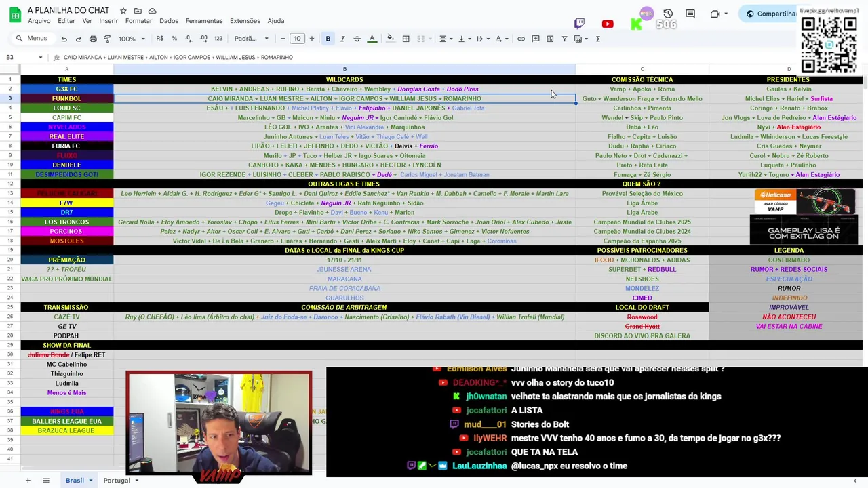Screen dimensions: 868x488
Task: Click the move to folder icon
Action: pyautogui.click(x=138, y=11)
